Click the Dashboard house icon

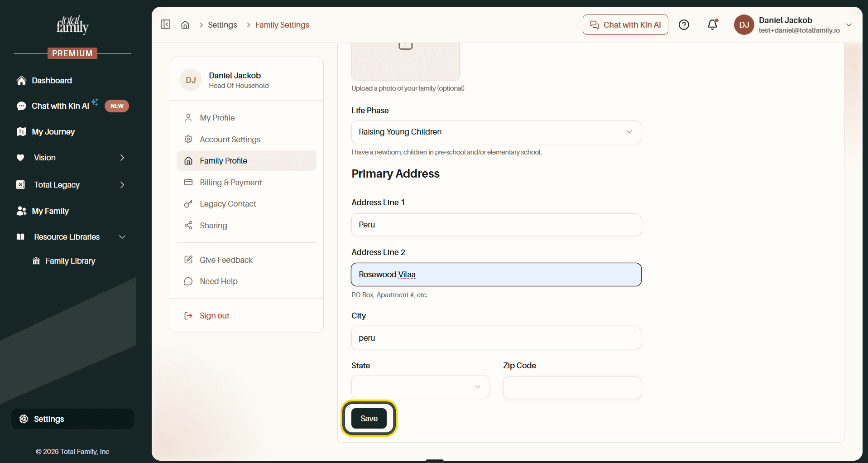click(x=21, y=81)
